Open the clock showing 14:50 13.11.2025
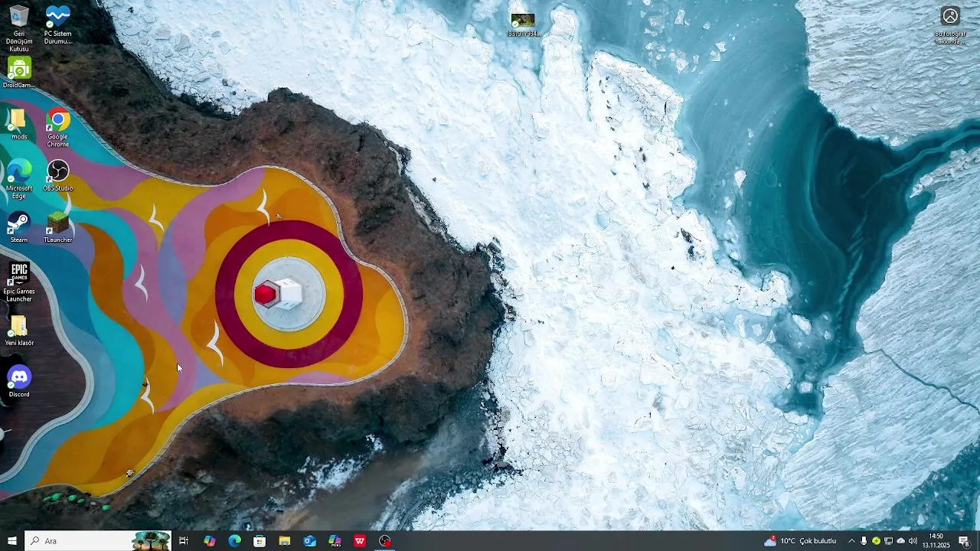 [x=936, y=541]
